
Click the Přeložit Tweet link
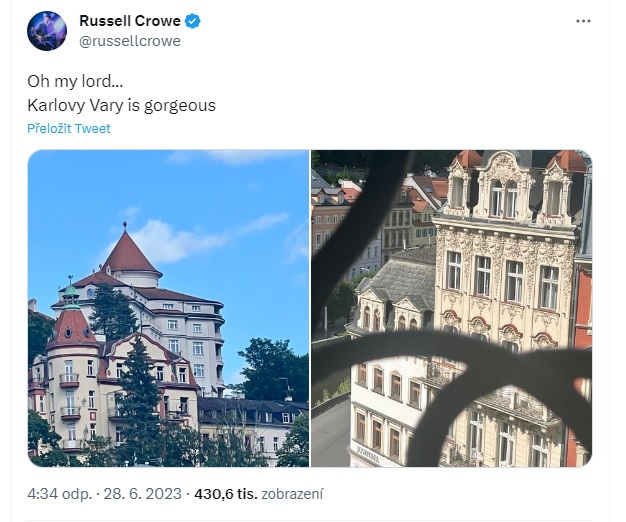pos(69,128)
